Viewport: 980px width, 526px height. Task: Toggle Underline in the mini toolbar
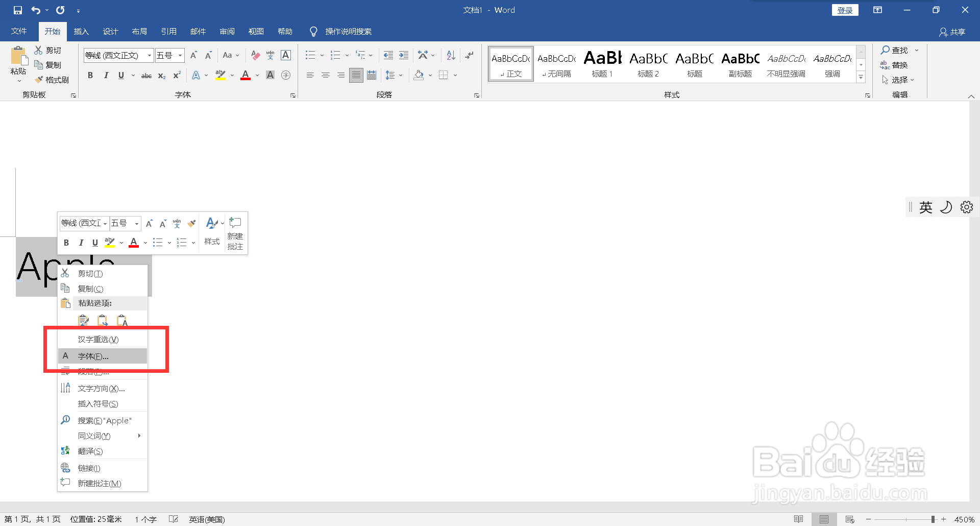95,243
